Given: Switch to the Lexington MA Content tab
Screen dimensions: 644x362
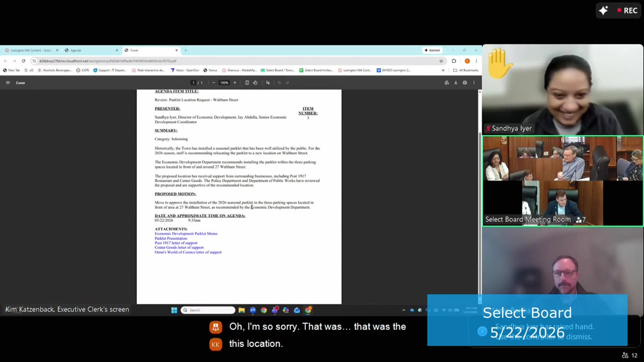Looking at the screenshot, I should point(31,50).
